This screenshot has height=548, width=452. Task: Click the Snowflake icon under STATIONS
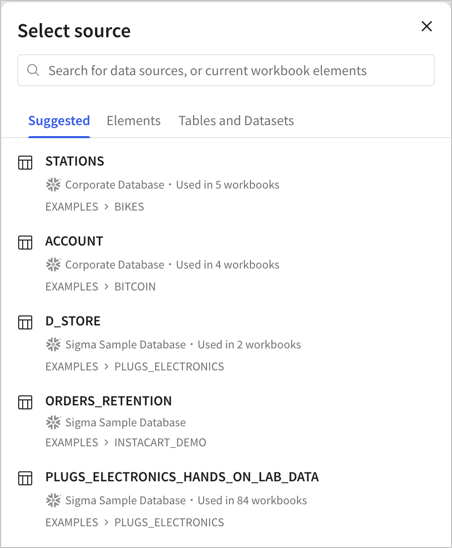pos(53,185)
